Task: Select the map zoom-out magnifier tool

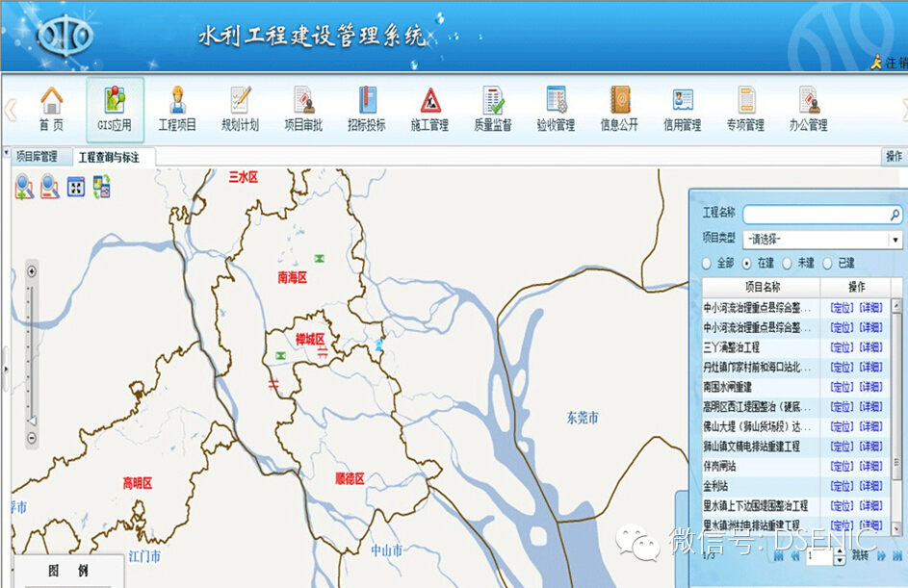Action: coord(50,187)
